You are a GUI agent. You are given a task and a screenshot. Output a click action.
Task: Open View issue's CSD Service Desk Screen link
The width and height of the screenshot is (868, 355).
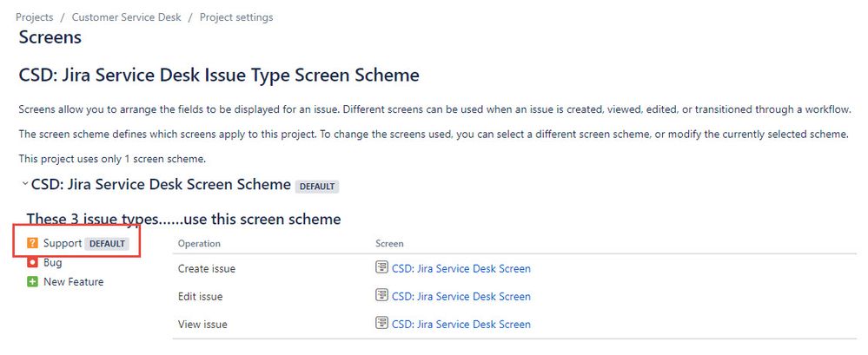pyautogui.click(x=461, y=324)
